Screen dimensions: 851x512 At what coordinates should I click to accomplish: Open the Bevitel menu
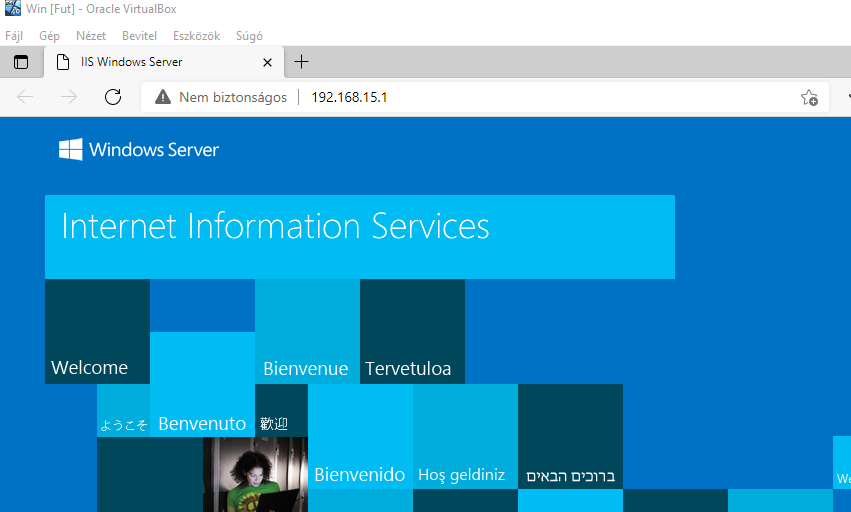139,36
